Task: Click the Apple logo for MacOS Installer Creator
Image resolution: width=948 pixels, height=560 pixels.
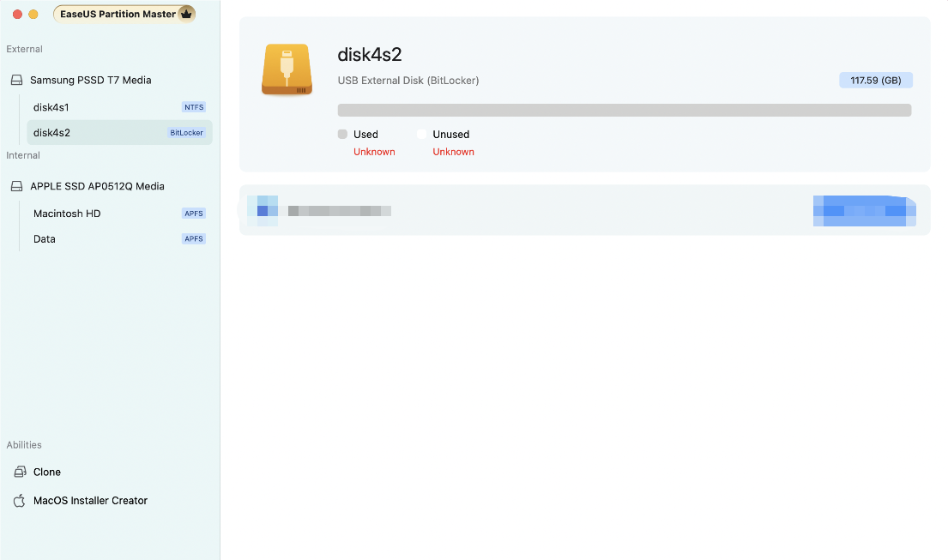Action: coord(20,500)
